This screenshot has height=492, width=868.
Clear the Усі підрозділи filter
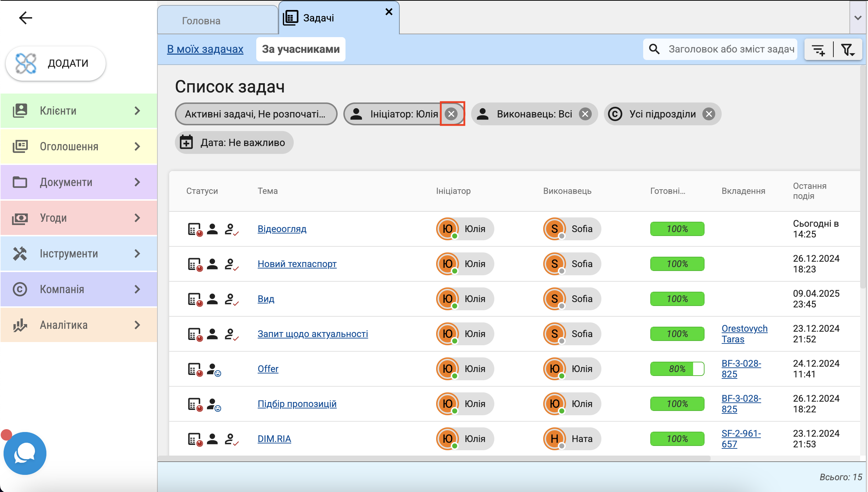(709, 114)
